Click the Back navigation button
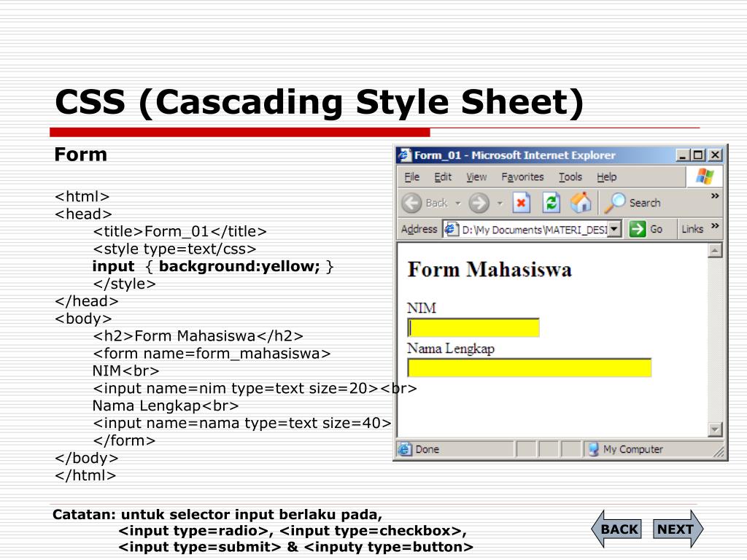Image resolution: width=747 pixels, height=560 pixels. [413, 202]
